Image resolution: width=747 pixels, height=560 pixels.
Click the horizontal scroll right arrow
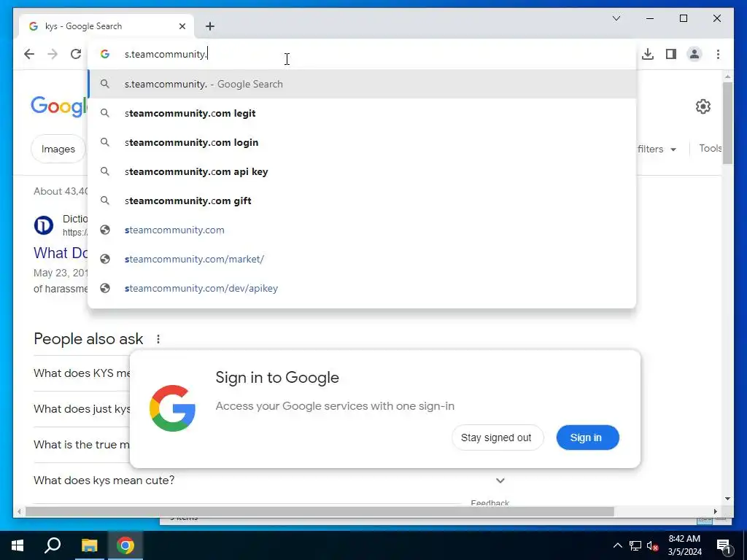coord(715,511)
